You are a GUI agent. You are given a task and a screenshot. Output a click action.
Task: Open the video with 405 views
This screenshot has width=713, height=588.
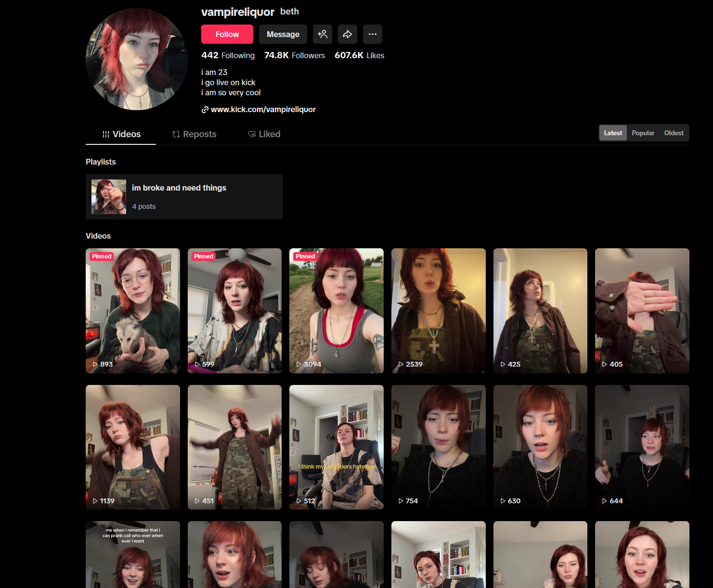click(x=642, y=311)
